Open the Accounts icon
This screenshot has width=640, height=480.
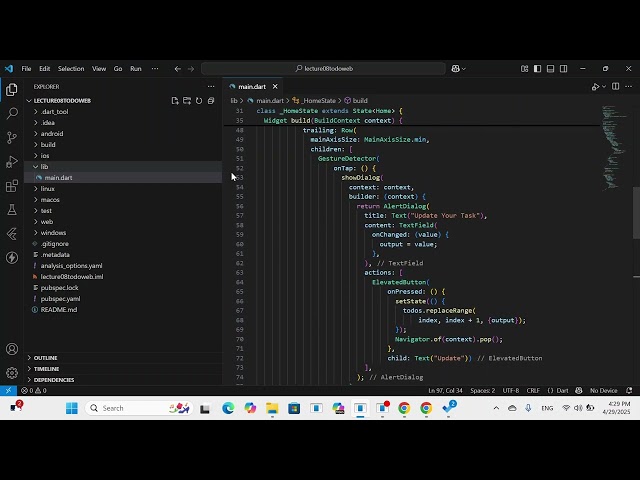pos(12,349)
